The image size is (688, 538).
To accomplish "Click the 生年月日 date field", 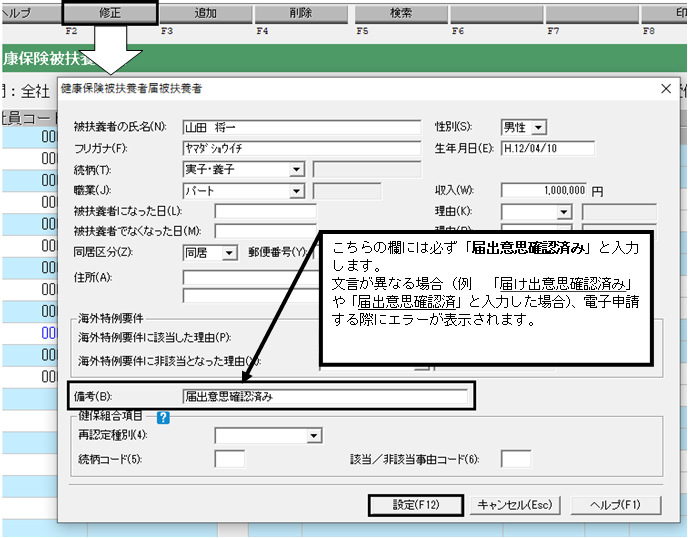I will coord(548,148).
